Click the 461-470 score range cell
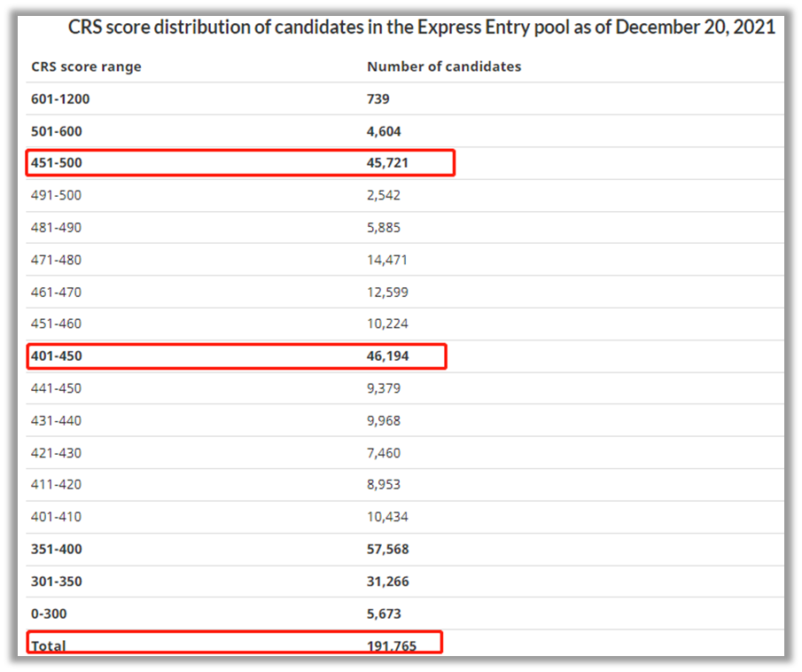Screen dimensions: 802x672 (x=56, y=293)
